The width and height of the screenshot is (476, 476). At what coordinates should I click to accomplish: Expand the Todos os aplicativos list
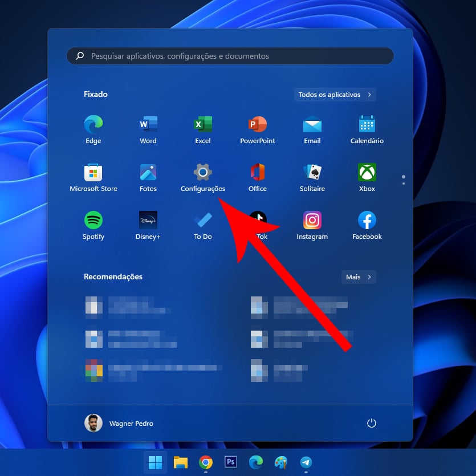click(335, 95)
